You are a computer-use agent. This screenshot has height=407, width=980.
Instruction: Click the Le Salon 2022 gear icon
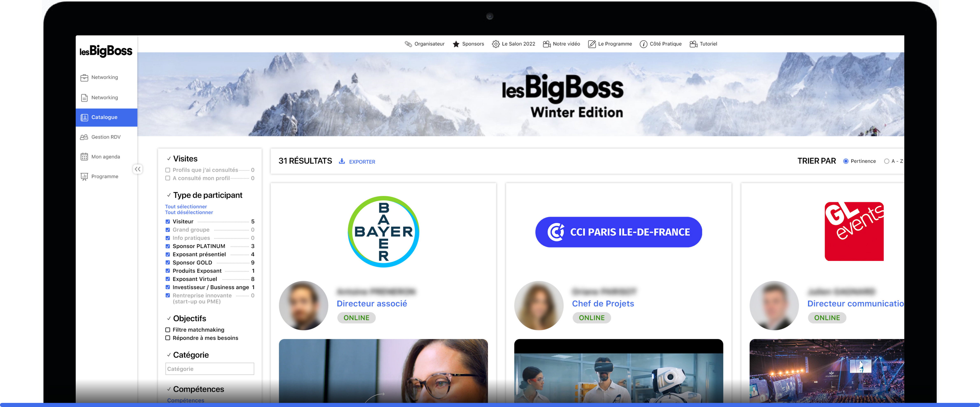click(495, 44)
